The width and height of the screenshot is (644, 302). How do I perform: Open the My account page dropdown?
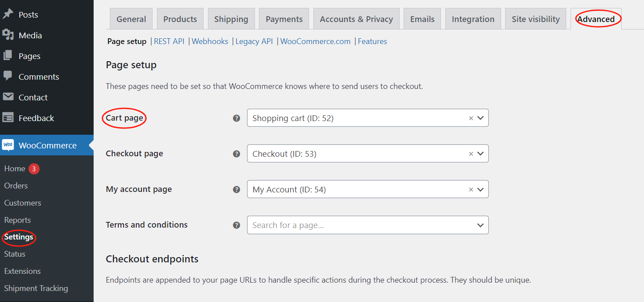point(480,189)
